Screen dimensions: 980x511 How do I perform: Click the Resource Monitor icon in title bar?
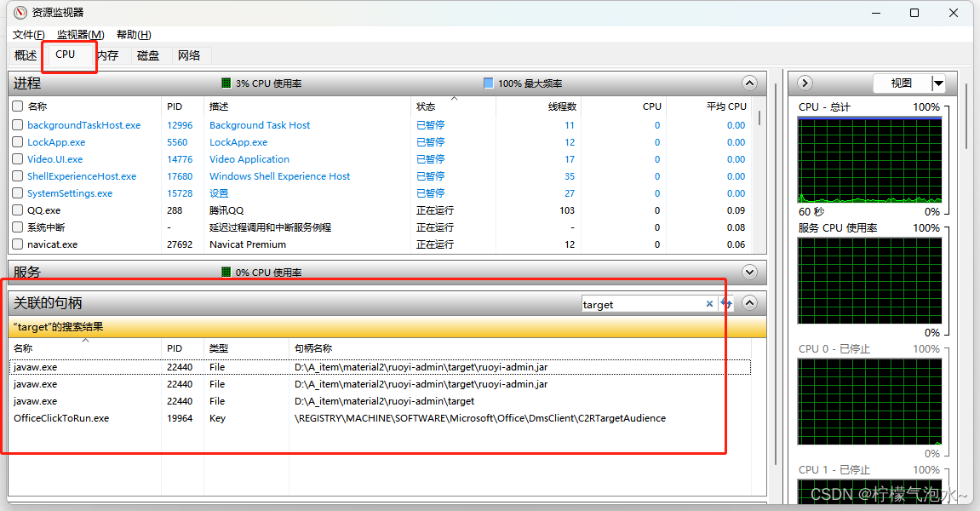click(x=15, y=13)
